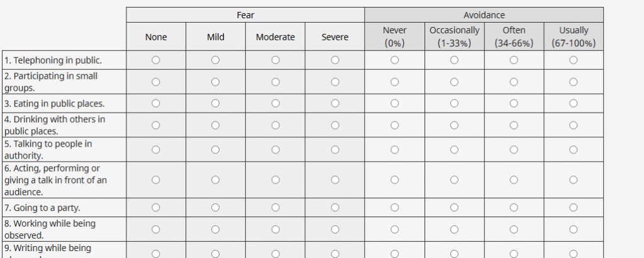Choose Mild fear for Participating in small groups
644x258 pixels.
coord(216,82)
